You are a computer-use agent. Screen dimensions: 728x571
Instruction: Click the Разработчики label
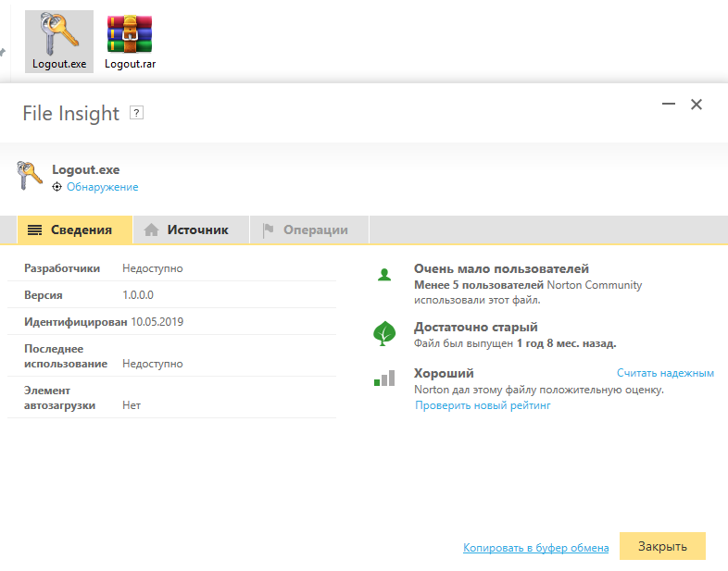pos(62,268)
